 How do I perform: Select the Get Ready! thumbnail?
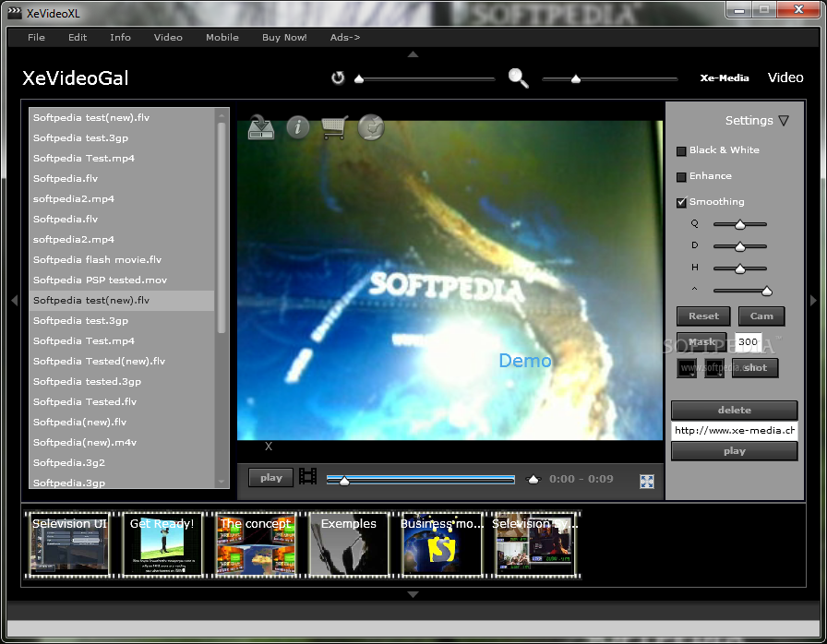point(162,545)
